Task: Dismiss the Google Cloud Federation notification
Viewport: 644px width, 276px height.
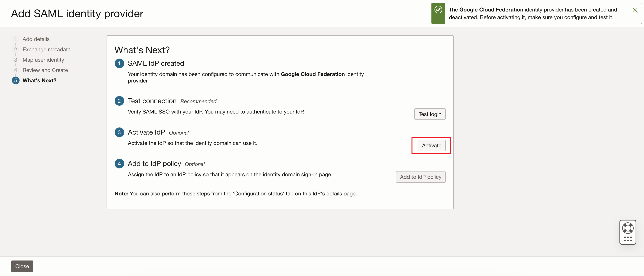Action: (635, 10)
